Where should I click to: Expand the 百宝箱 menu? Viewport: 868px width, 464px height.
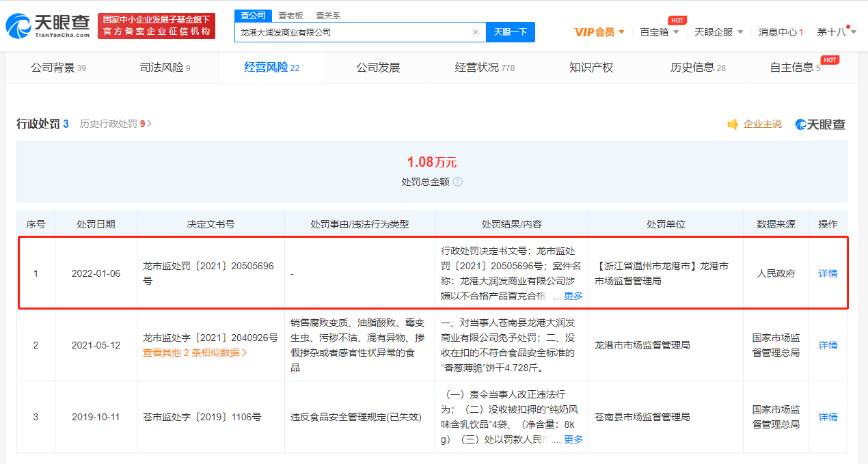pyautogui.click(x=659, y=32)
